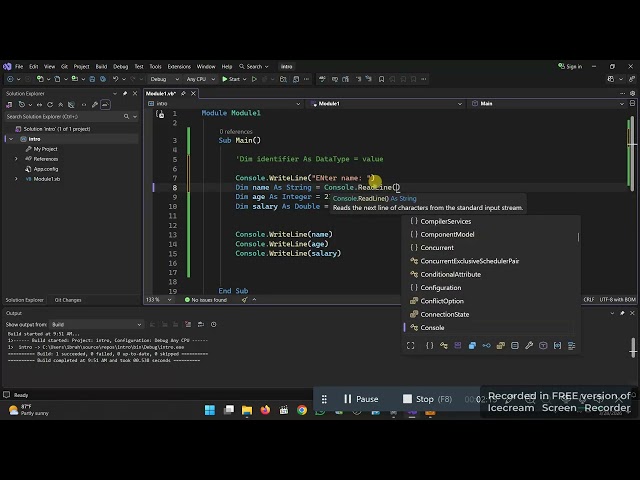Collapse the intro project node
This screenshot has width=640, height=480.
click(11, 139)
